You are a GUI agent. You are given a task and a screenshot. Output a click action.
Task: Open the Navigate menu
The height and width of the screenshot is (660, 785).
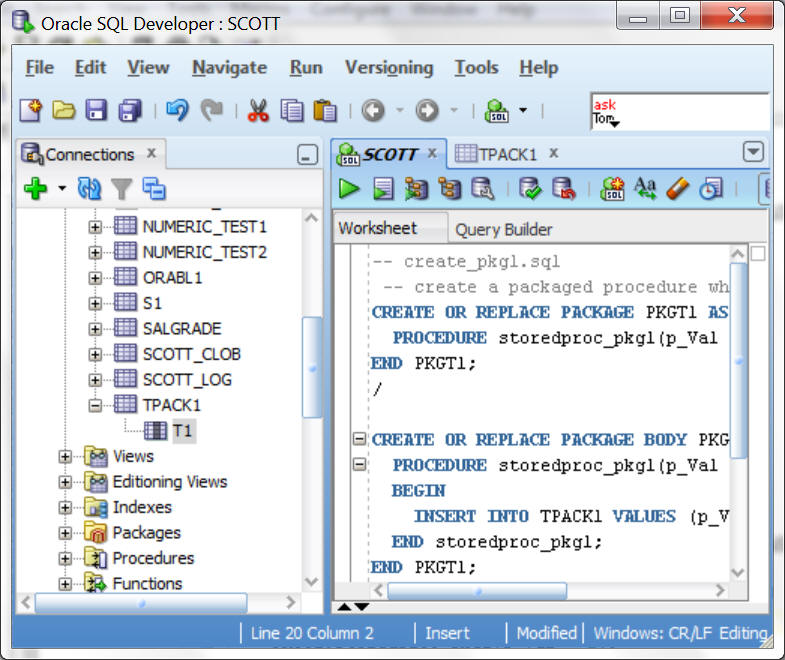click(229, 68)
